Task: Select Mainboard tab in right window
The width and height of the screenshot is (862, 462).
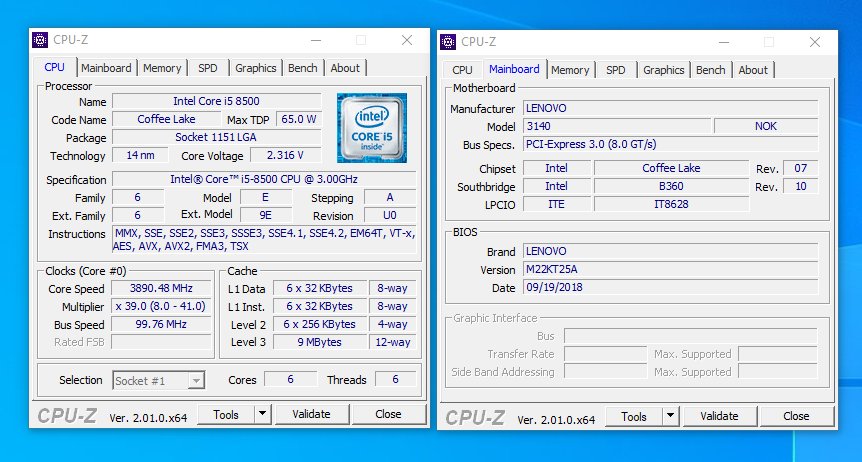Action: [x=514, y=69]
